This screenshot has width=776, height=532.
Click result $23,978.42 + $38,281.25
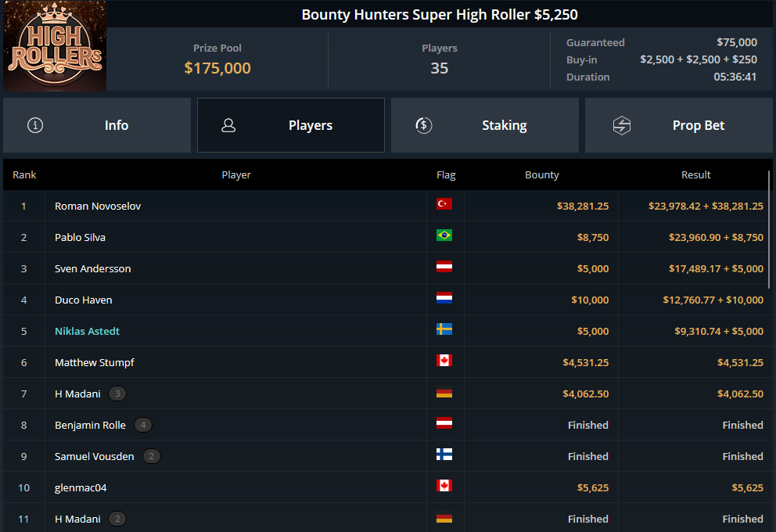pos(706,206)
